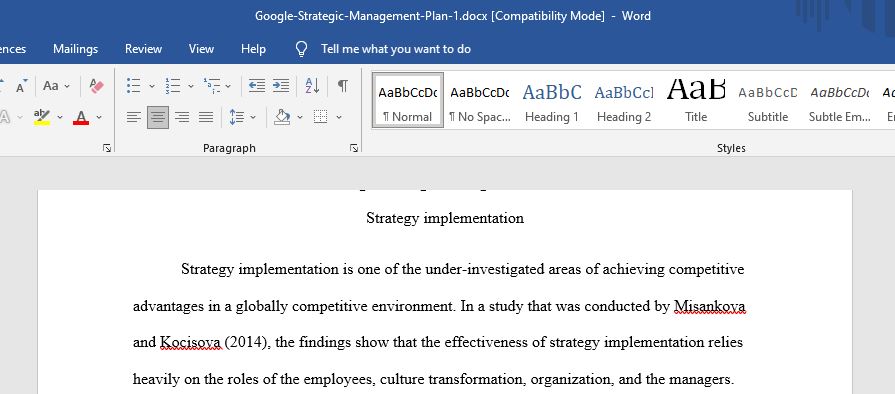895x394 pixels.
Task: Click the misspelled name 'Misankova'
Action: [709, 306]
